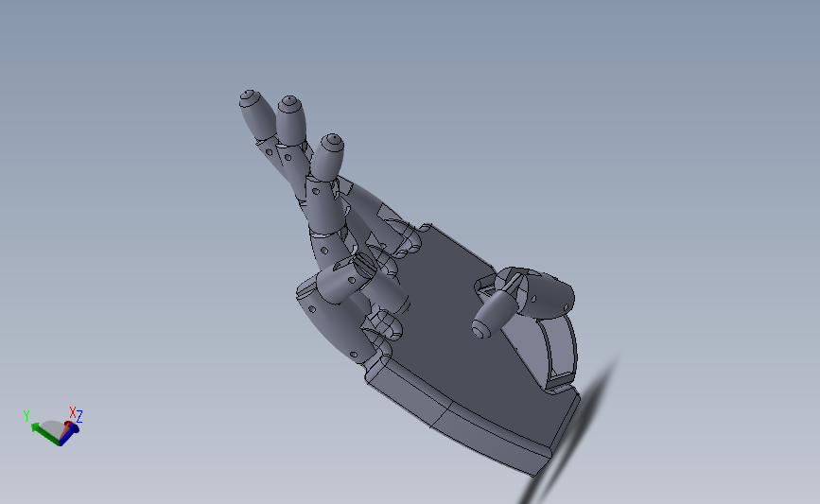Select the leftmost extended fingertip
This screenshot has height=504, width=820.
[x=256, y=114]
